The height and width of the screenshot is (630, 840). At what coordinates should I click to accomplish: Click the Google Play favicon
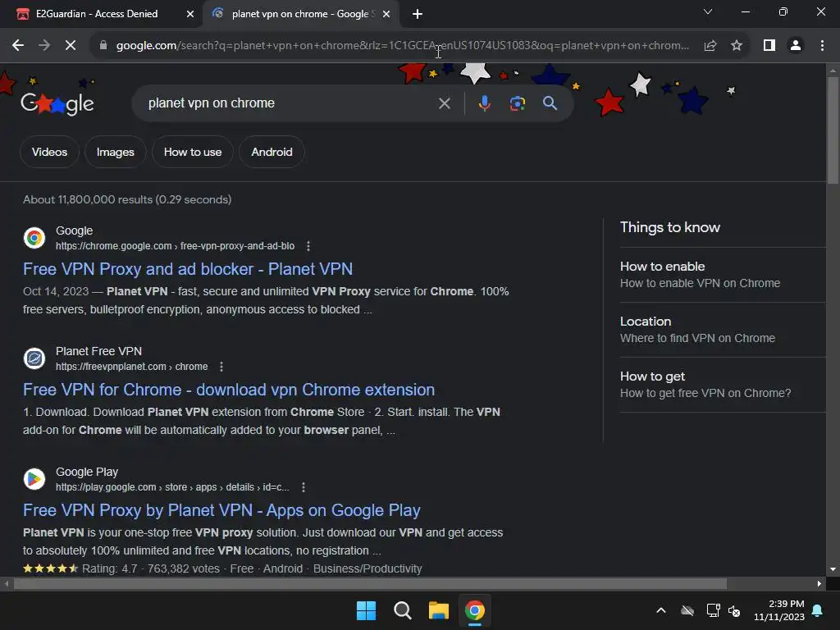(x=34, y=478)
